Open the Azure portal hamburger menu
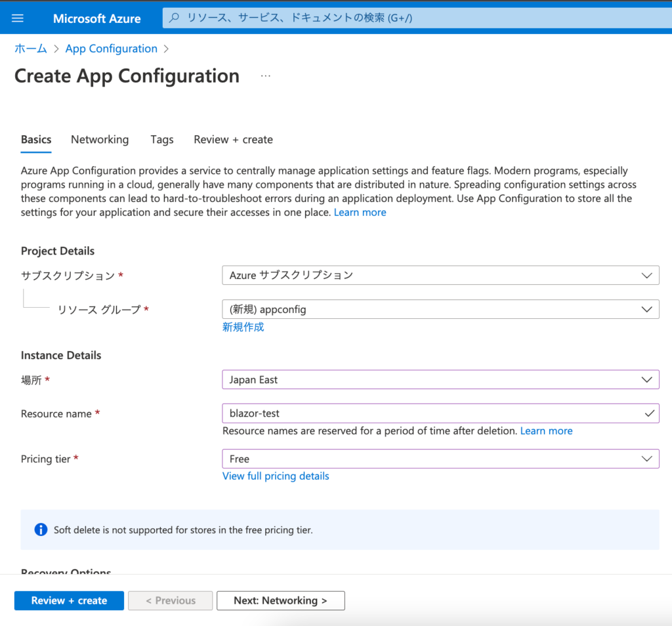Viewport: 672px width, 626px height. (17, 18)
